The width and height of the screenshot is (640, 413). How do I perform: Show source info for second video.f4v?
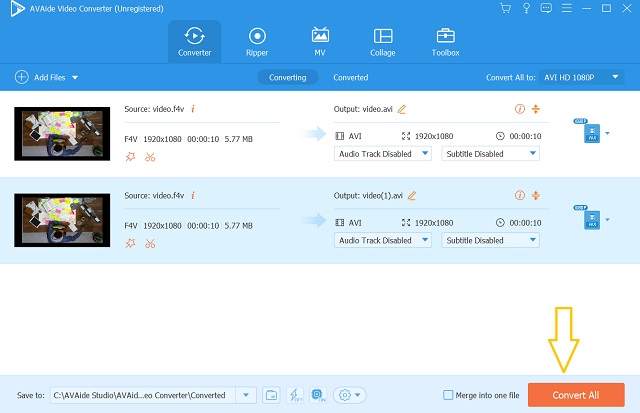(x=193, y=195)
